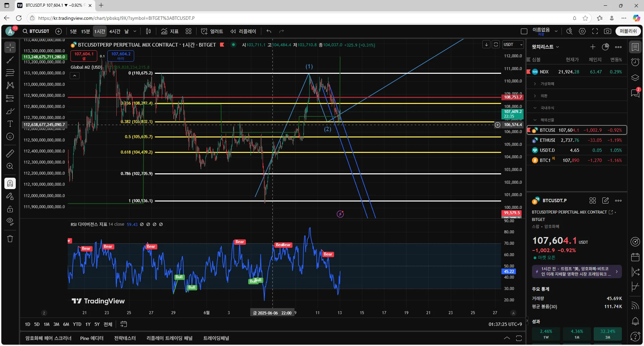The width and height of the screenshot is (644, 346).
Task: Open the indicators (지표) menu
Action: pyautogui.click(x=170, y=31)
